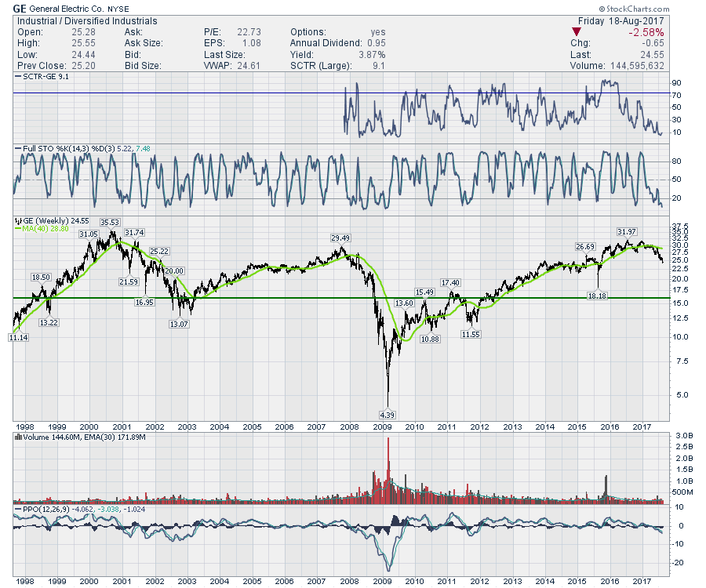Click the 13.60 price label
This screenshot has width=706, height=588.
click(404, 303)
